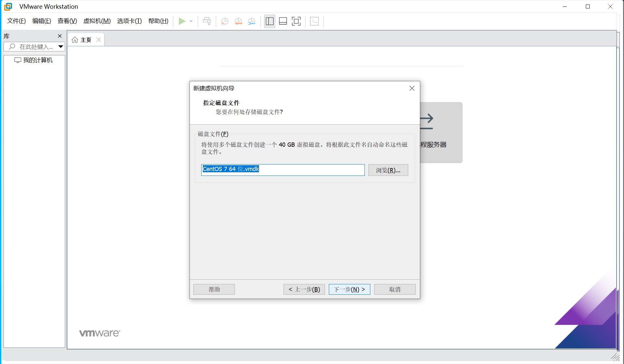The image size is (624, 364).
Task: Open the power options dropdown arrow
Action: (191, 21)
